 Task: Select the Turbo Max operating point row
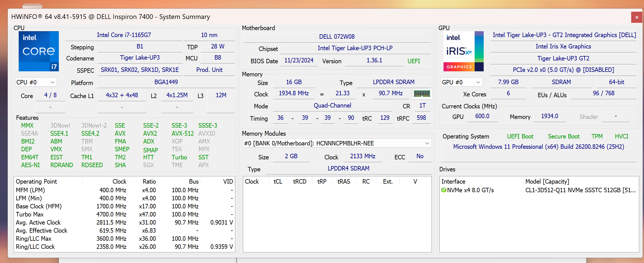click(124, 215)
